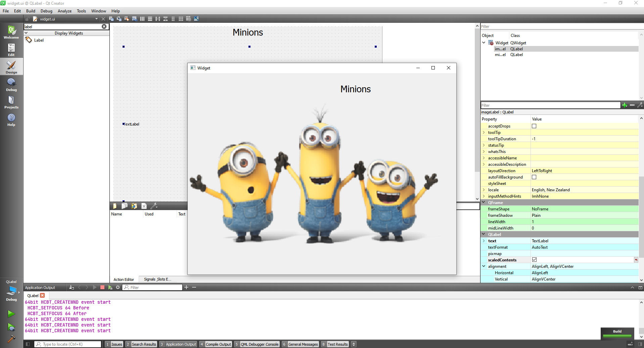The height and width of the screenshot is (348, 644).
Task: Collapse the Display Widgets category
Action: tap(26, 33)
